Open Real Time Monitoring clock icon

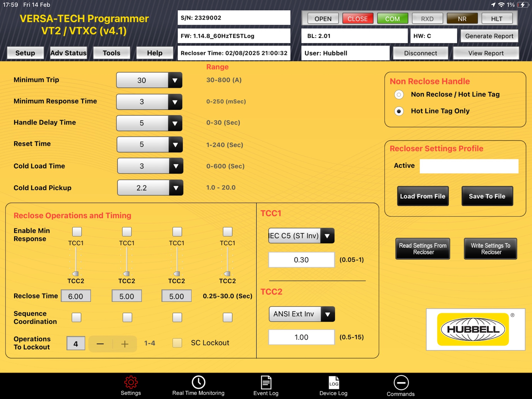[x=198, y=382]
